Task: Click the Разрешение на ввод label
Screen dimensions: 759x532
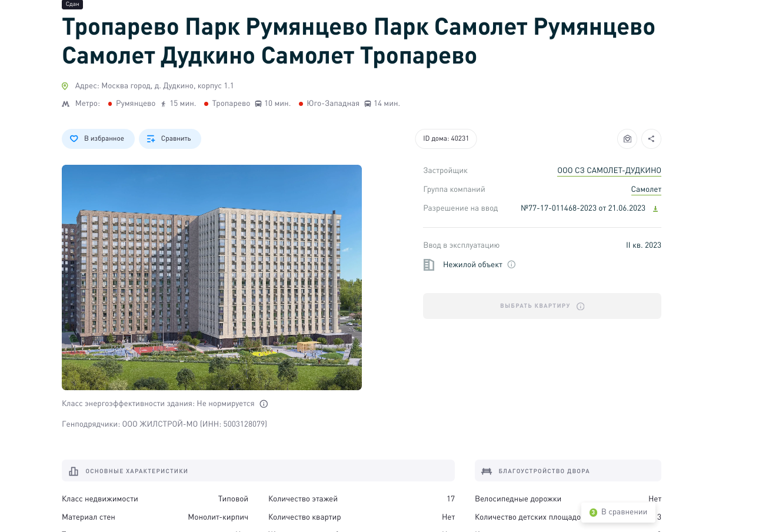Action: pos(461,208)
